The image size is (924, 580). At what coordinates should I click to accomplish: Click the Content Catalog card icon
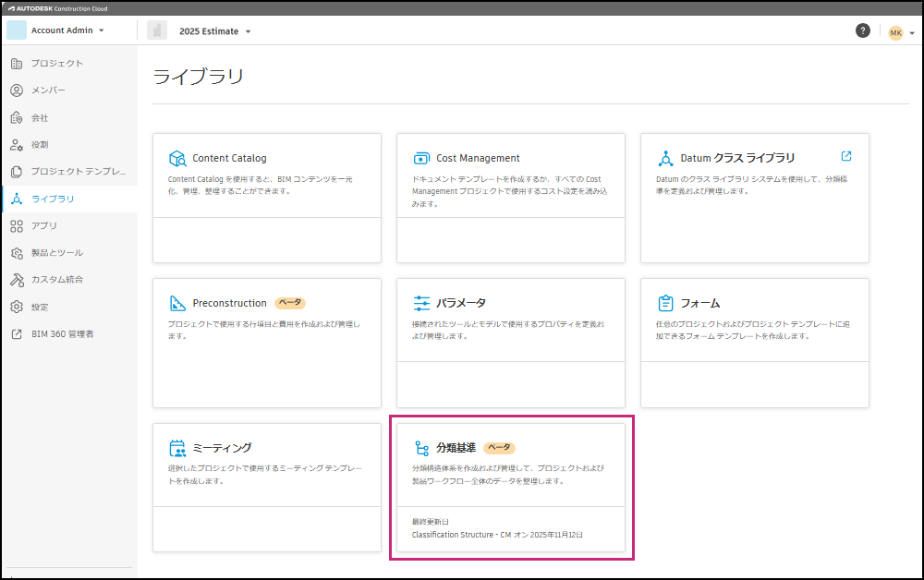tap(177, 159)
